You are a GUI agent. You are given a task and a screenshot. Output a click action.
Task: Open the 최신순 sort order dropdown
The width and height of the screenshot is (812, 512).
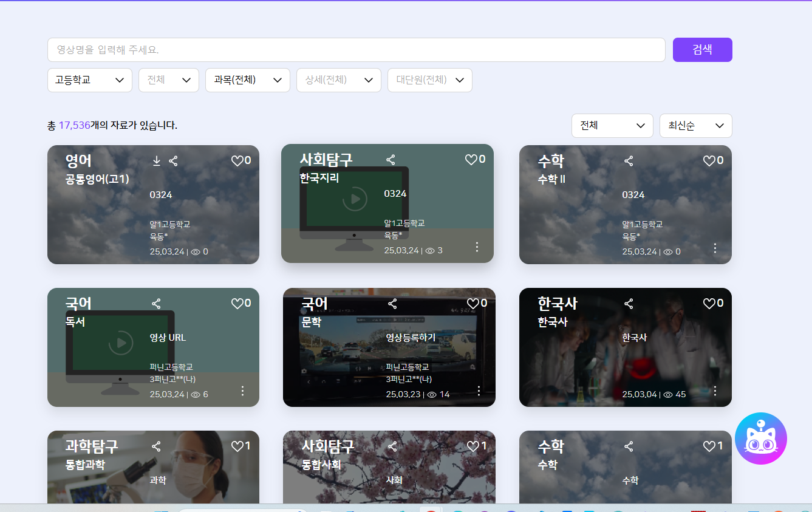(x=695, y=126)
